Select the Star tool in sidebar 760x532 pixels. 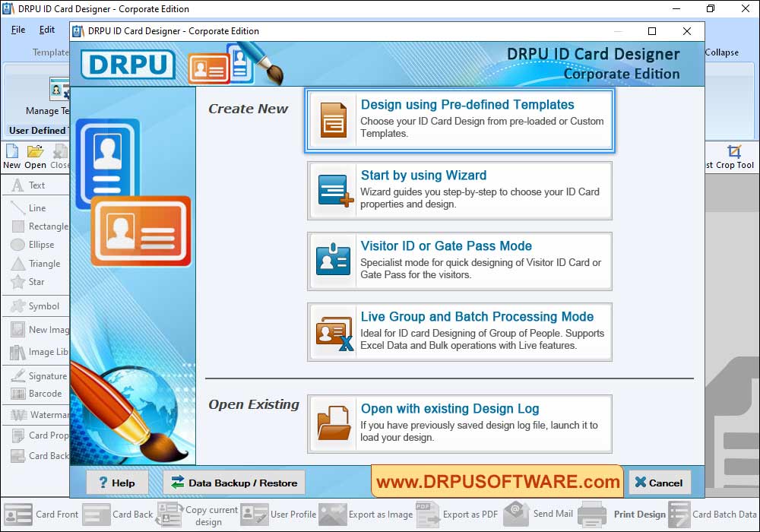[28, 282]
